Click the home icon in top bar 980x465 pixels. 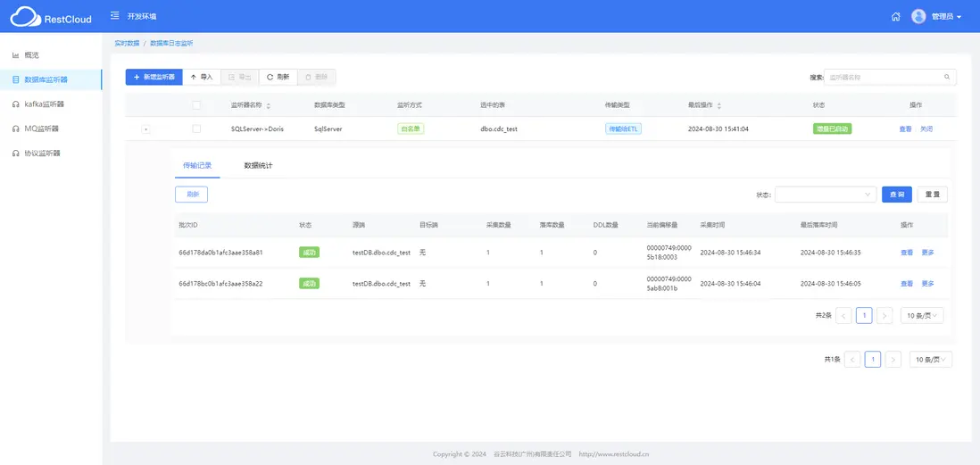coord(895,17)
